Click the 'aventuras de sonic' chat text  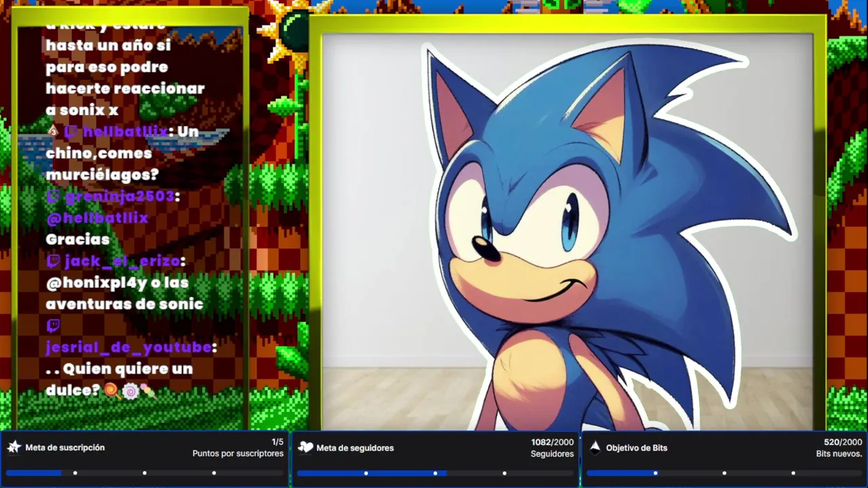click(124, 304)
